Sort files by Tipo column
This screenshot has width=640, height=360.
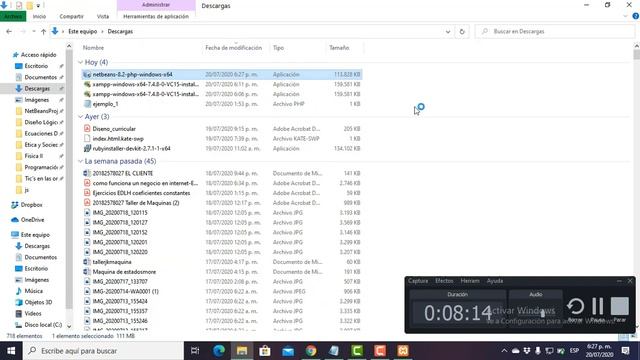coord(278,48)
